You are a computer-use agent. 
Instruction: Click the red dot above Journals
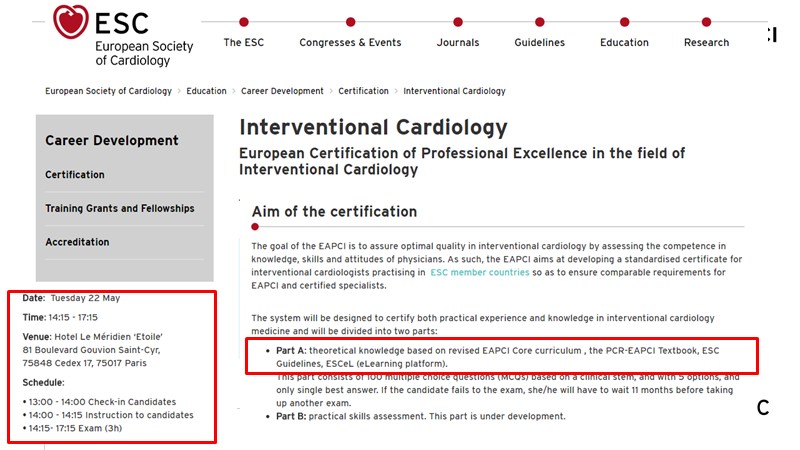pyautogui.click(x=458, y=21)
